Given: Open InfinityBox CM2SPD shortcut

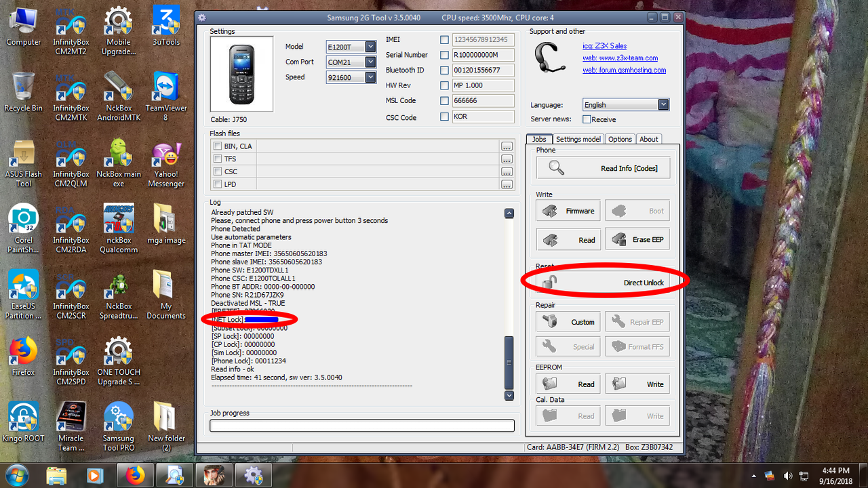Looking at the screenshot, I should tap(71, 361).
